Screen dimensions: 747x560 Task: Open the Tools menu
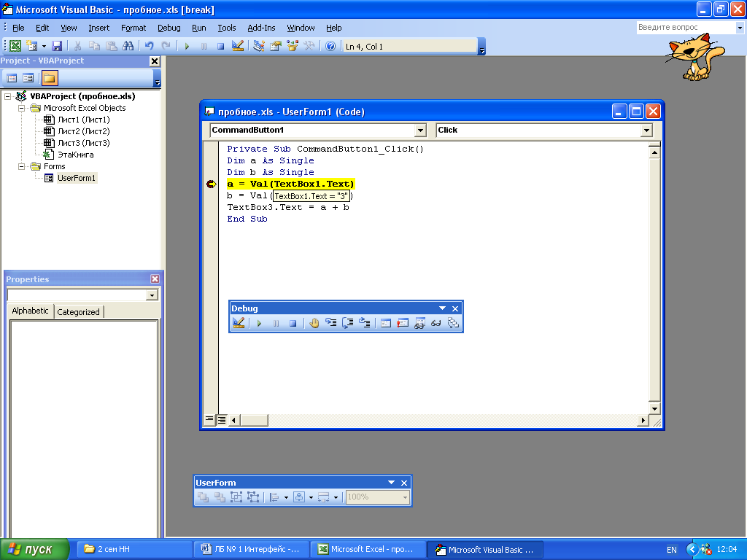(227, 28)
